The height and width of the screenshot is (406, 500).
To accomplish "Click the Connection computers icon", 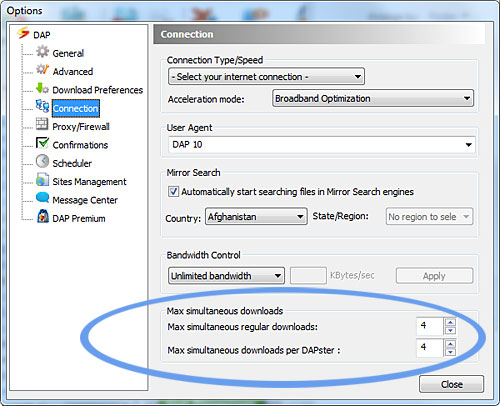I will 42,106.
